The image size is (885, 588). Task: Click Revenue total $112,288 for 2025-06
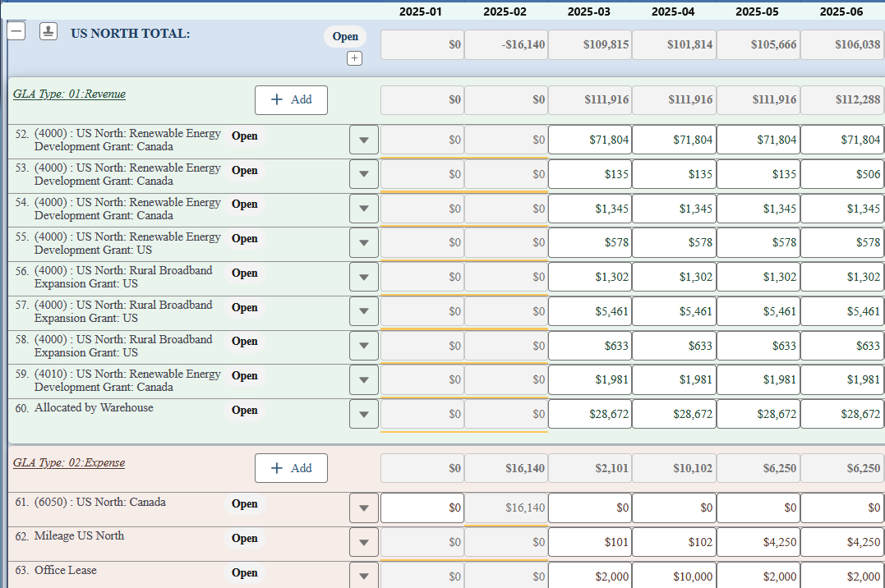[x=842, y=100]
